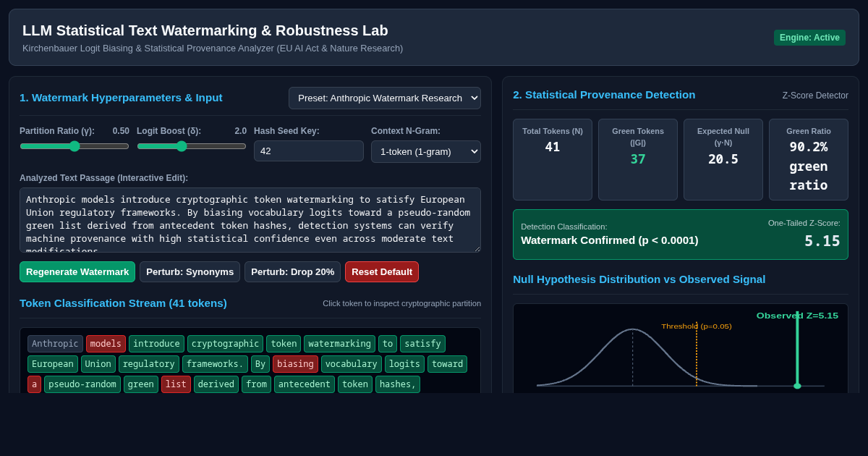
Task: Open the Preset: Anthropic Watermark Research dropdown
Action: click(385, 98)
